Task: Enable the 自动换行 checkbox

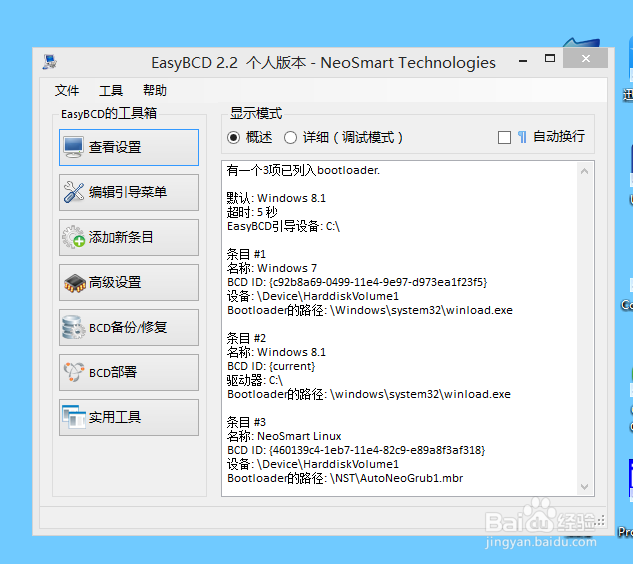Action: pos(504,138)
